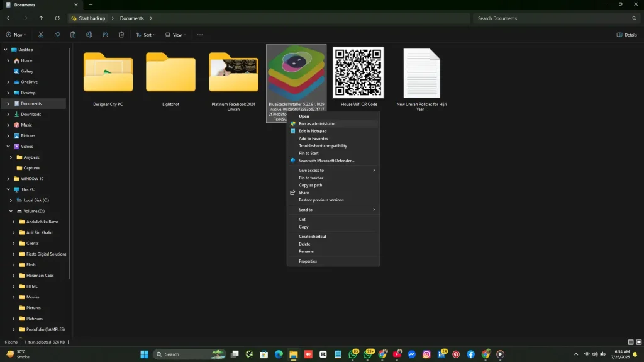Image resolution: width=644 pixels, height=362 pixels.
Task: Open Task View on the taskbar
Action: [x=235, y=354]
